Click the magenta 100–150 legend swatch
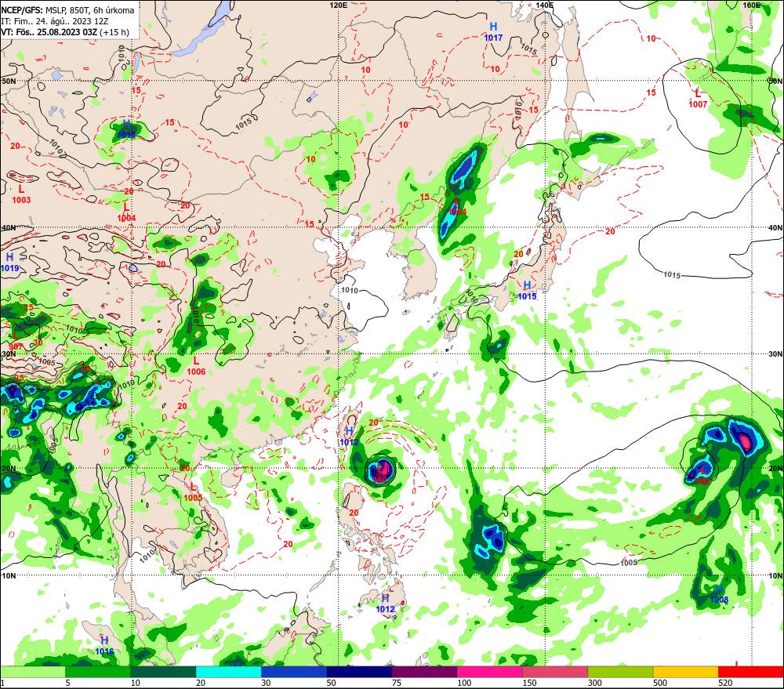This screenshot has height=689, width=784. [490, 672]
